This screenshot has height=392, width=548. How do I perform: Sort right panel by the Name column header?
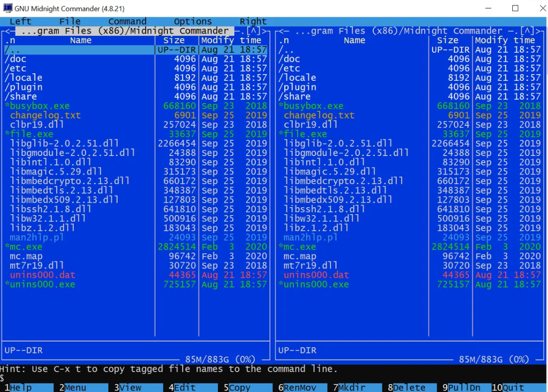click(x=354, y=41)
